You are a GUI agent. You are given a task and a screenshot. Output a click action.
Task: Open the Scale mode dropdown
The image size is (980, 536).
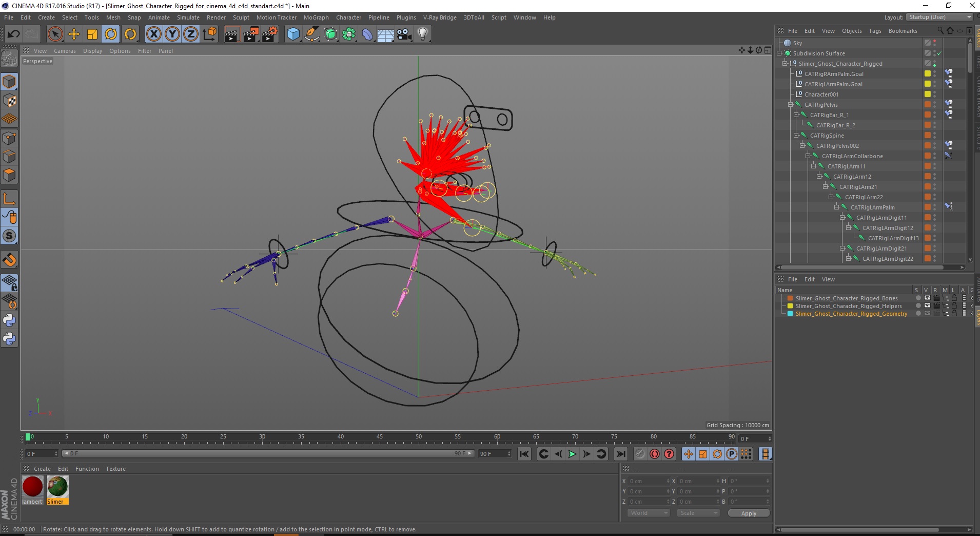[x=698, y=513]
